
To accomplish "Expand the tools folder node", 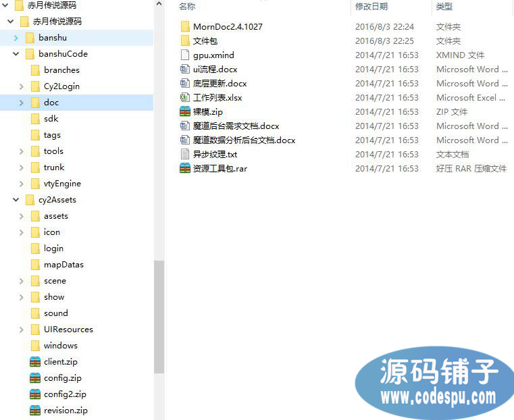I will pyautogui.click(x=22, y=151).
